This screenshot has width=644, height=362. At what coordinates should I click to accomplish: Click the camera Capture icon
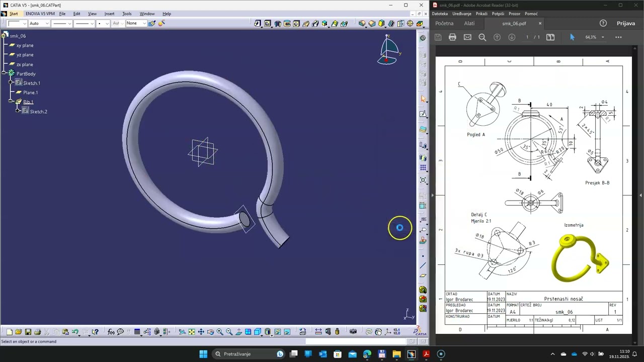point(353,332)
